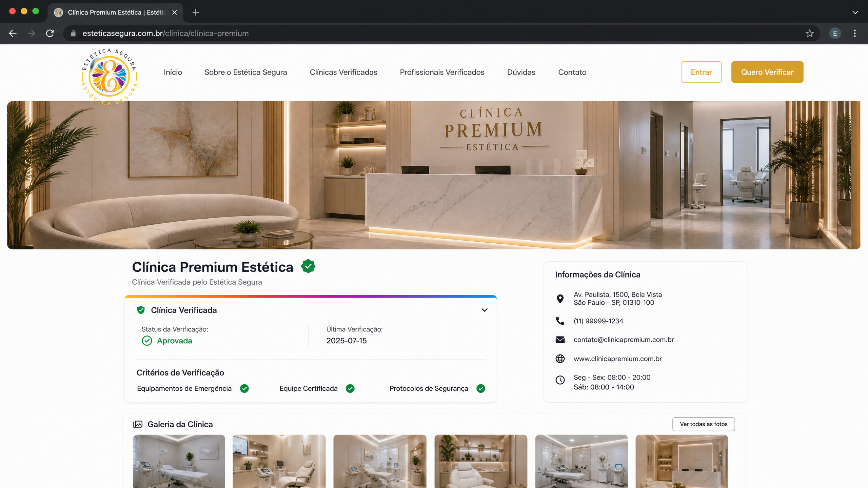The height and width of the screenshot is (488, 868).
Task: Open the browser tab search dropdown arrow
Action: point(855,13)
